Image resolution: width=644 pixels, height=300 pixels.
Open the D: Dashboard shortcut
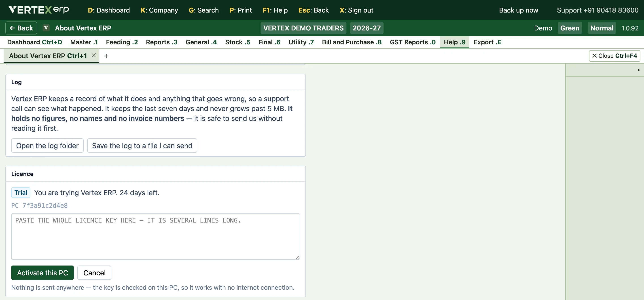pyautogui.click(x=109, y=10)
